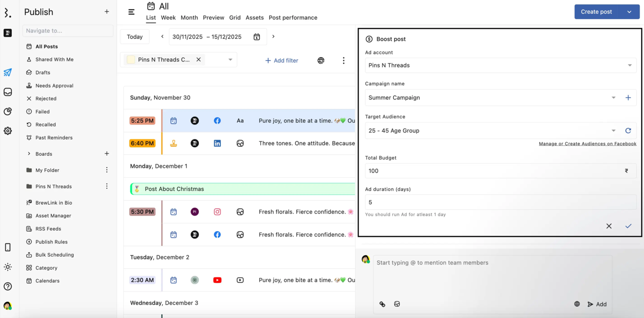Select the Analytics pie chart icon in sidebar

pyautogui.click(x=8, y=112)
